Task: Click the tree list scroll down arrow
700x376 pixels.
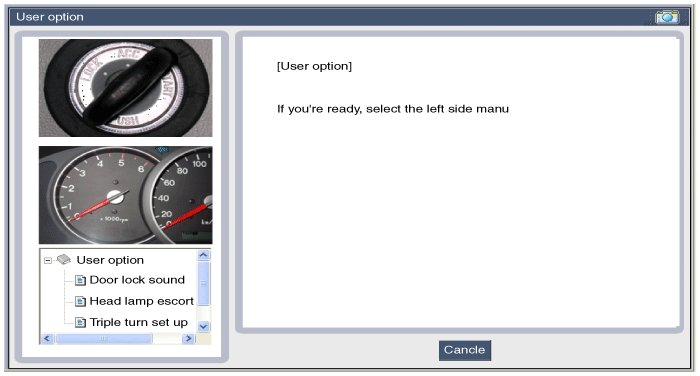Action: pos(203,326)
